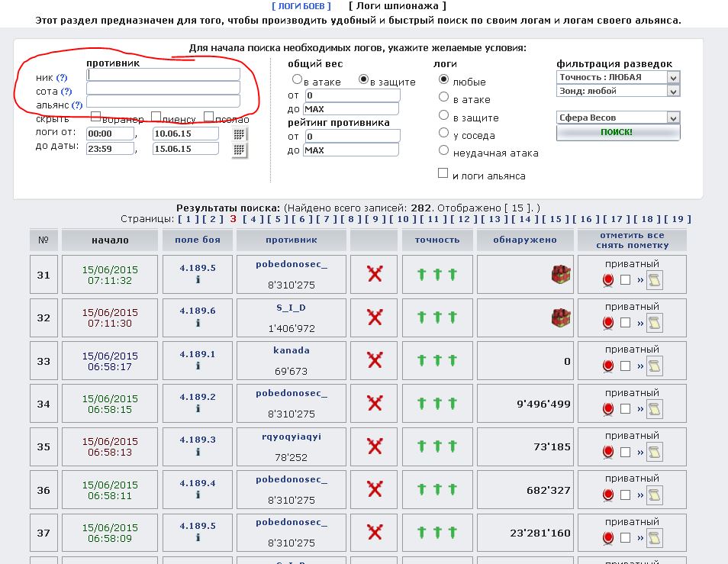Screen dimensions: 728x564
Task: Switch to ЛОГИ БОЕВ tab
Action: pyautogui.click(x=301, y=6)
